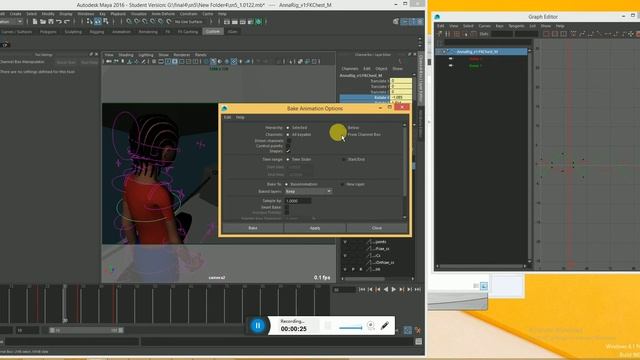The height and width of the screenshot is (360, 640).
Task: Click the thumbnail icon below the Graph Editor
Action: point(484,286)
